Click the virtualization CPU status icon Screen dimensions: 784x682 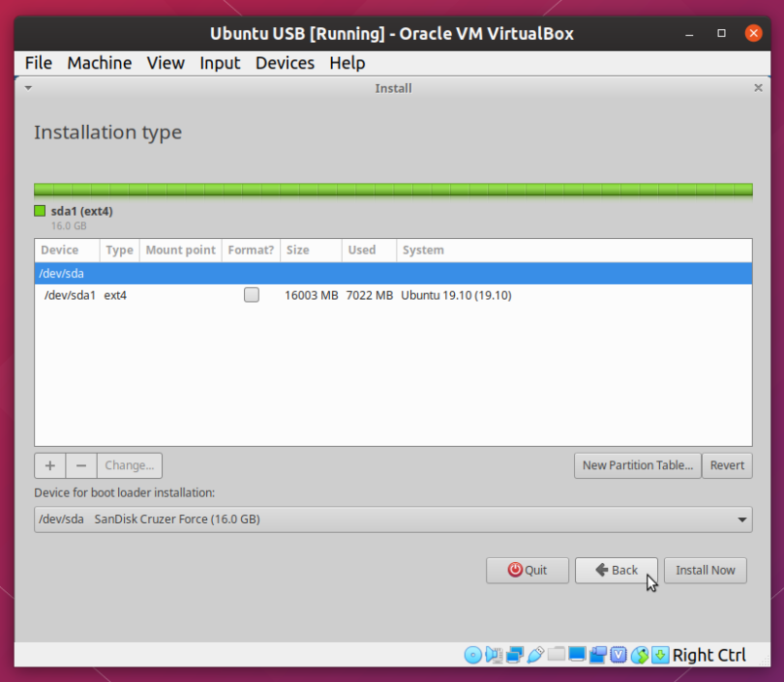pyautogui.click(x=618, y=655)
